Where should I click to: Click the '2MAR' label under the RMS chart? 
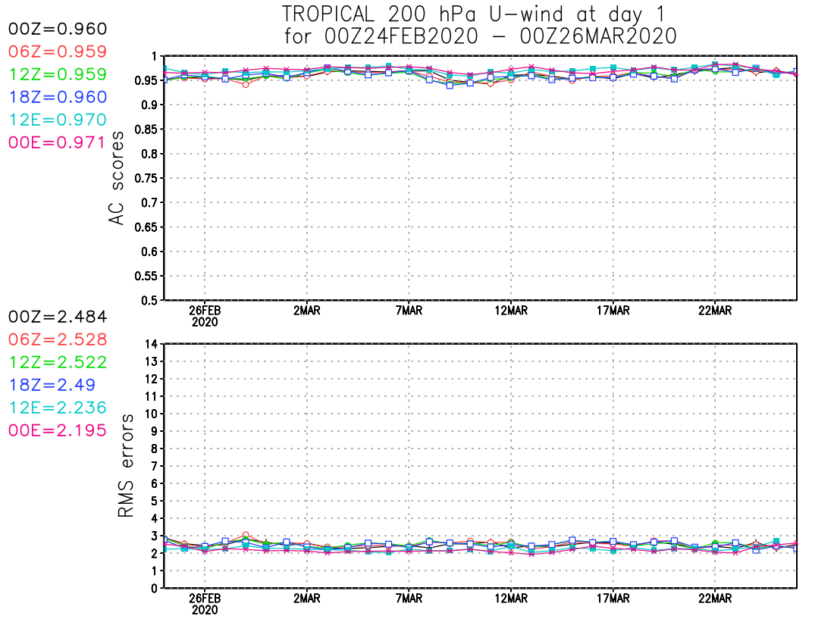[307, 599]
